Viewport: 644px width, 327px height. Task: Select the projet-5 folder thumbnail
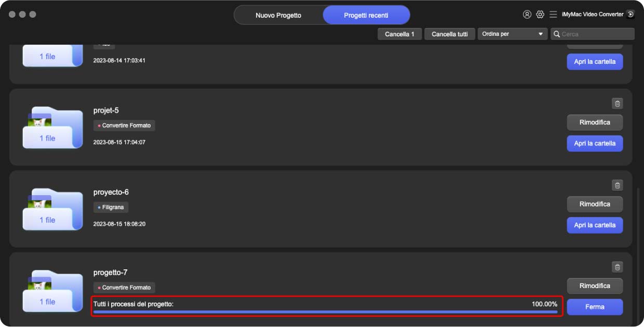tap(52, 128)
